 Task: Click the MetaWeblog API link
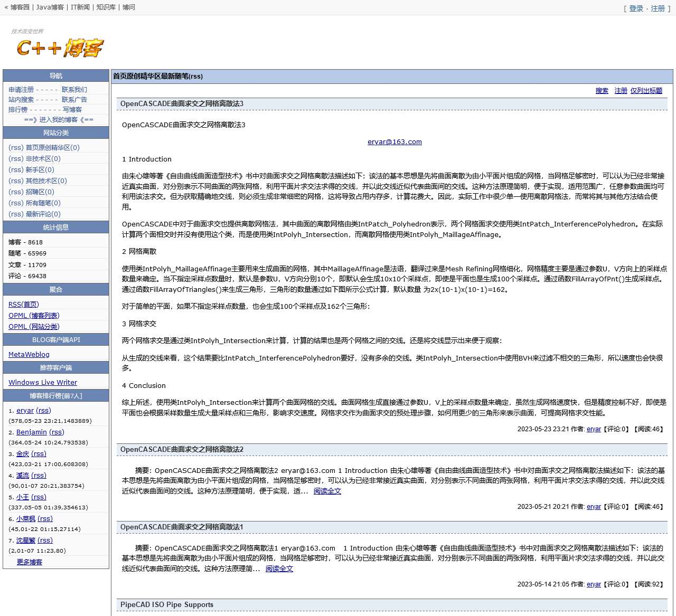click(29, 355)
